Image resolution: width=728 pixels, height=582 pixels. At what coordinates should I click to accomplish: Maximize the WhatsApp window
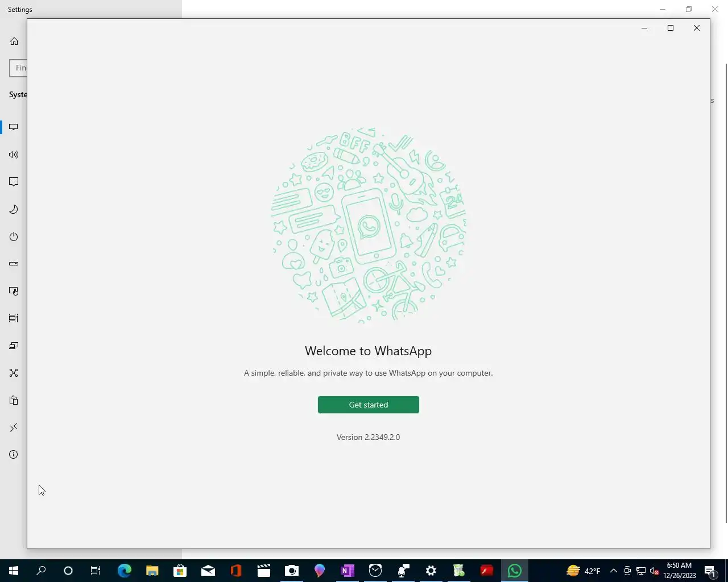point(671,28)
